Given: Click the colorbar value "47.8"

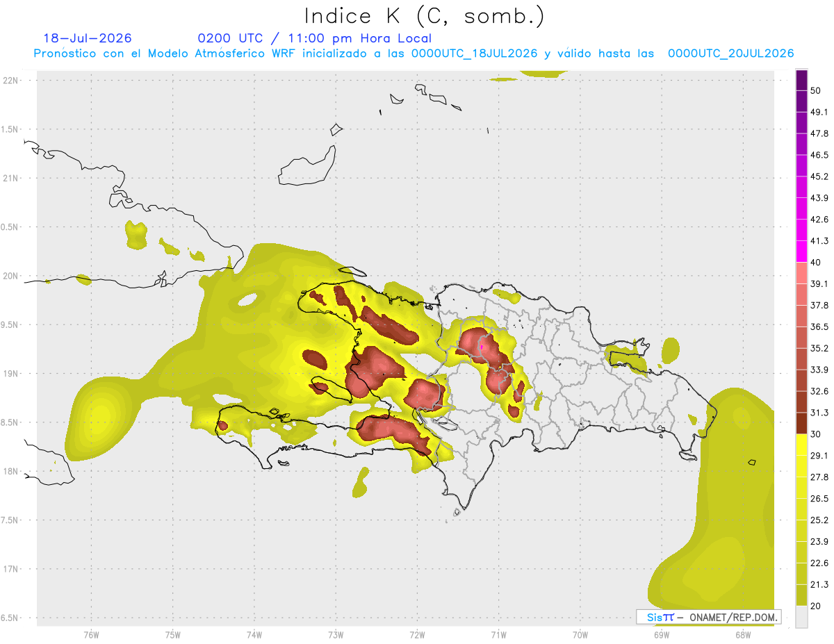Looking at the screenshot, I should click(x=819, y=134).
